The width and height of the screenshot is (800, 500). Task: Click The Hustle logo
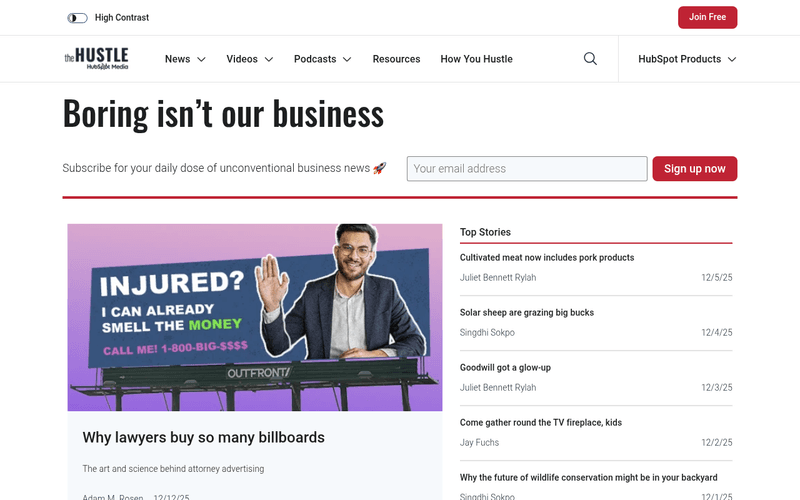(x=96, y=59)
